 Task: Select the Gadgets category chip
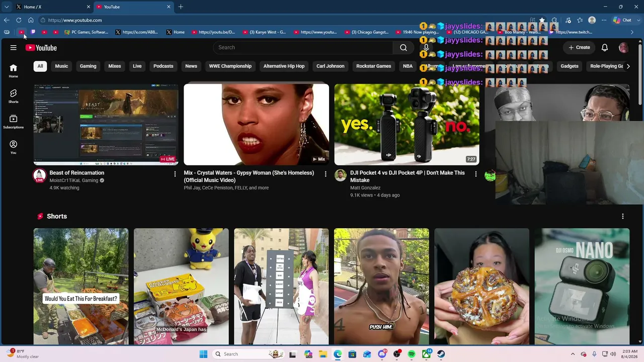570,66
